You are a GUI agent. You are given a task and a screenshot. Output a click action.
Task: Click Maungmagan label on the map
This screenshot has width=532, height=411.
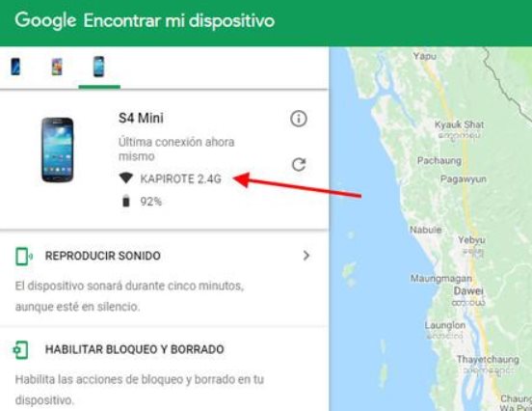pyautogui.click(x=441, y=279)
